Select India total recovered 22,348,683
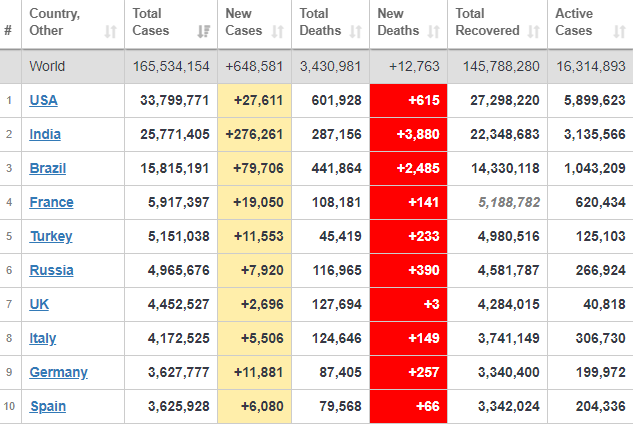This screenshot has width=633, height=424. (x=505, y=134)
